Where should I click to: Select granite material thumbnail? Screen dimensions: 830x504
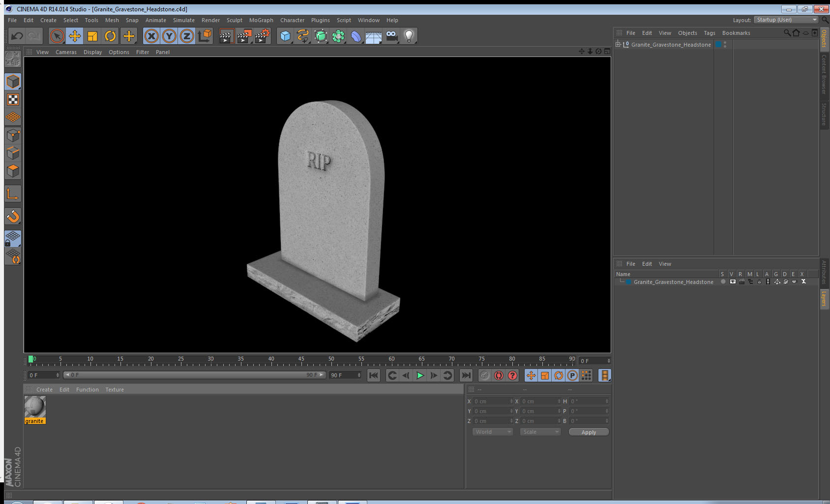[x=35, y=407]
